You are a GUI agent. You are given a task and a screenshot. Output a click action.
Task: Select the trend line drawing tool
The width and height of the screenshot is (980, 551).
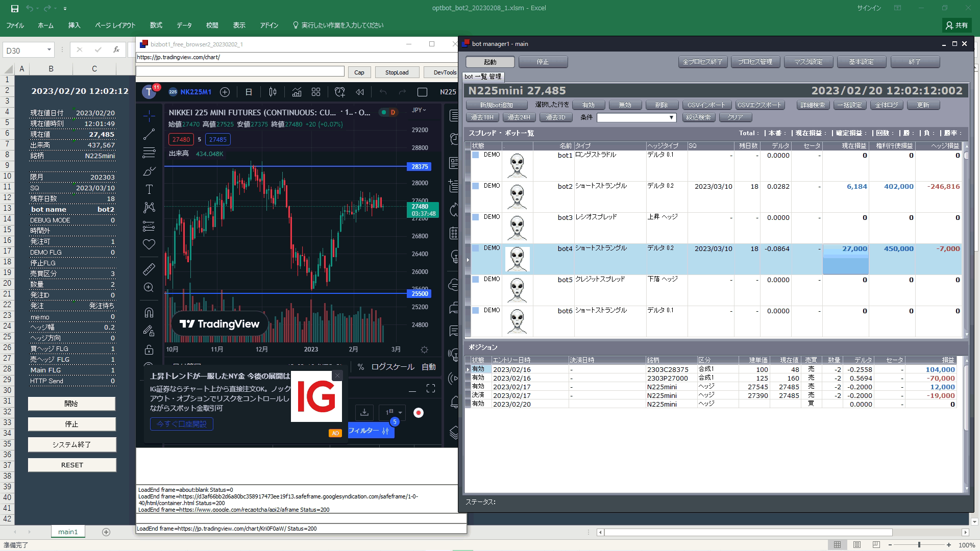149,134
